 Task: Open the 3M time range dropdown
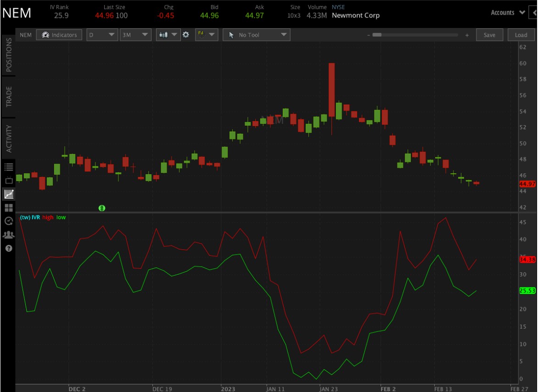(135, 35)
